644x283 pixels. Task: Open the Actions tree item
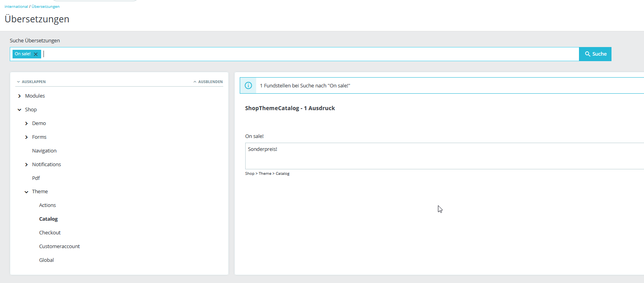click(47, 205)
